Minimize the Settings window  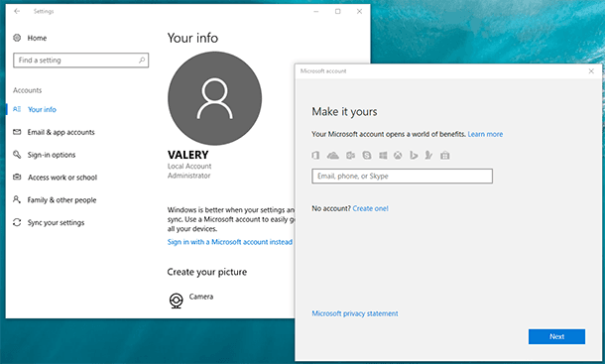pos(316,11)
